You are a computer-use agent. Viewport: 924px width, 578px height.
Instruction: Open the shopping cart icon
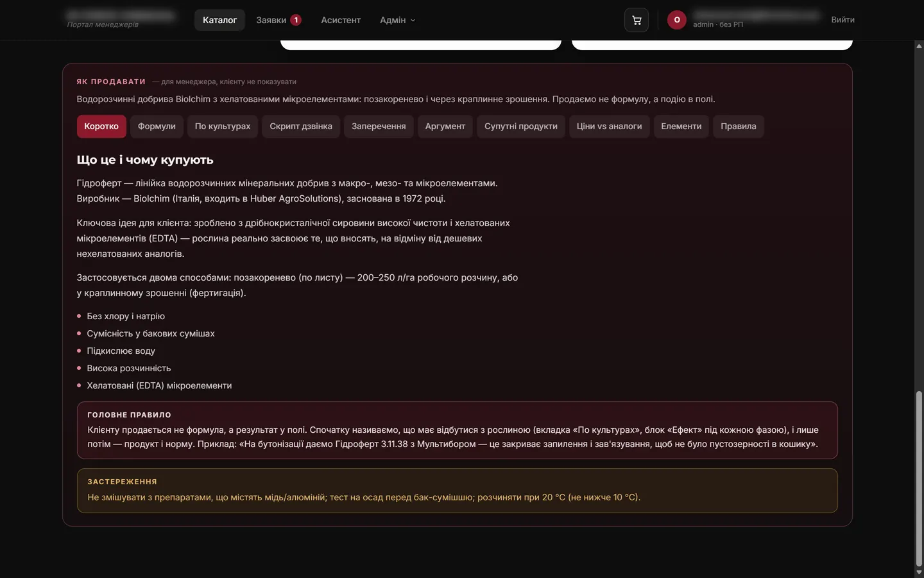[x=636, y=20]
